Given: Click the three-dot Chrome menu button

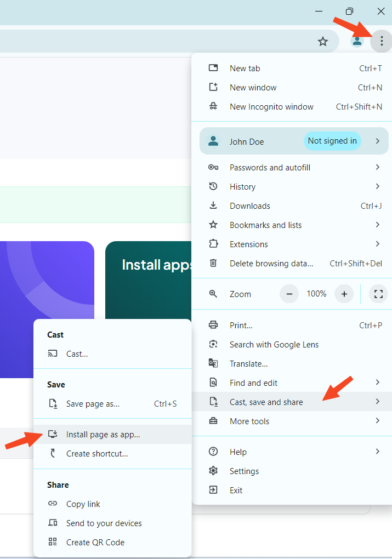Looking at the screenshot, I should click(381, 42).
